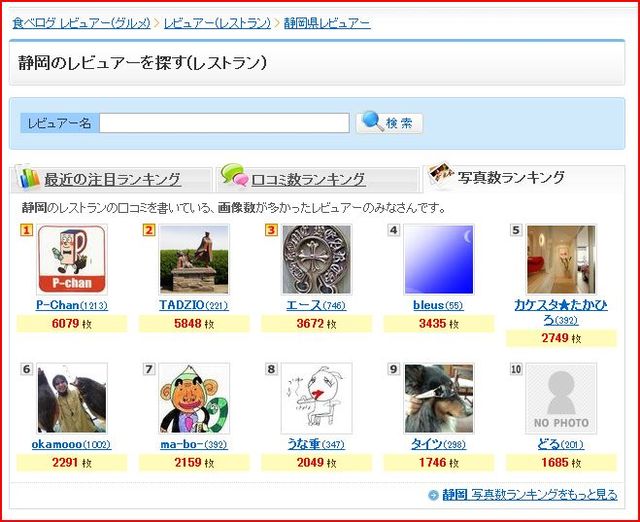Screen dimensions: 640x522
Task: Click the speech bubble icon on 口コミ数ランキング tab
Action: coord(234,177)
